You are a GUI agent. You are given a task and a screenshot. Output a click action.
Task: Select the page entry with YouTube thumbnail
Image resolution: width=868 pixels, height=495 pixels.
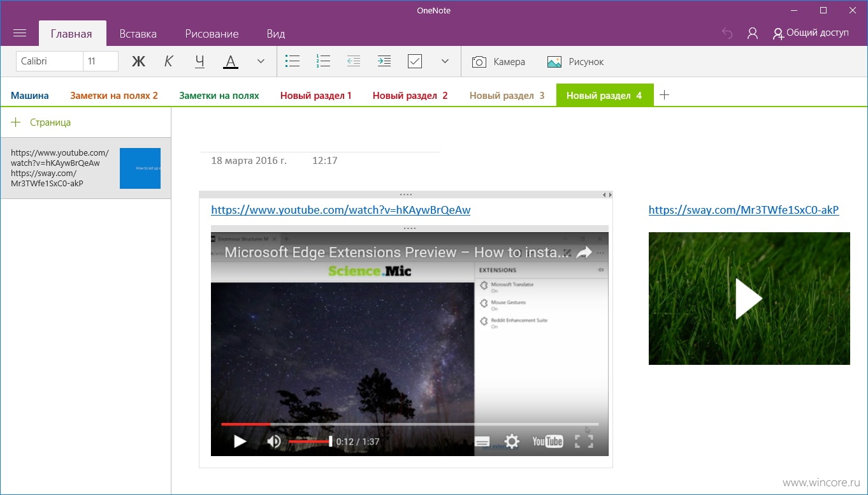coord(85,168)
